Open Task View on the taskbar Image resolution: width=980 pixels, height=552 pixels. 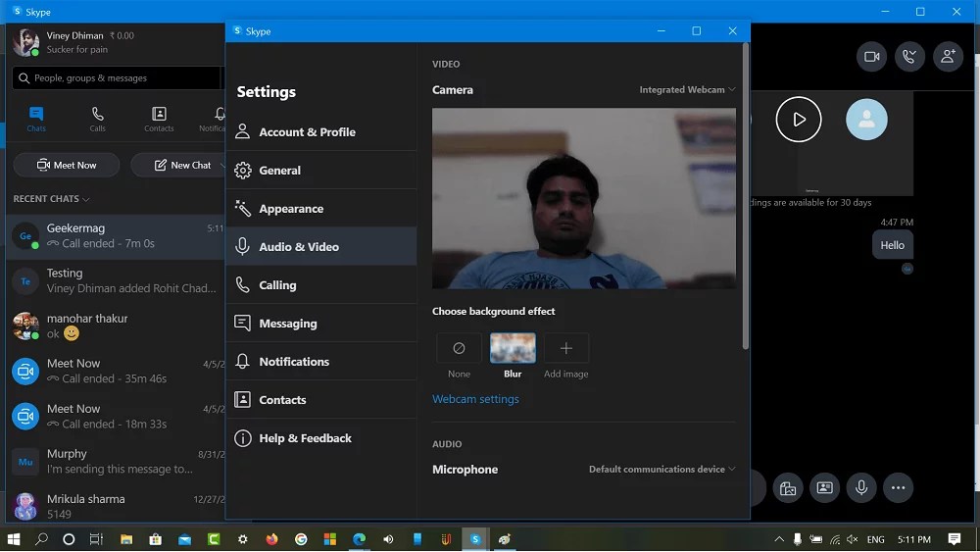point(96,539)
